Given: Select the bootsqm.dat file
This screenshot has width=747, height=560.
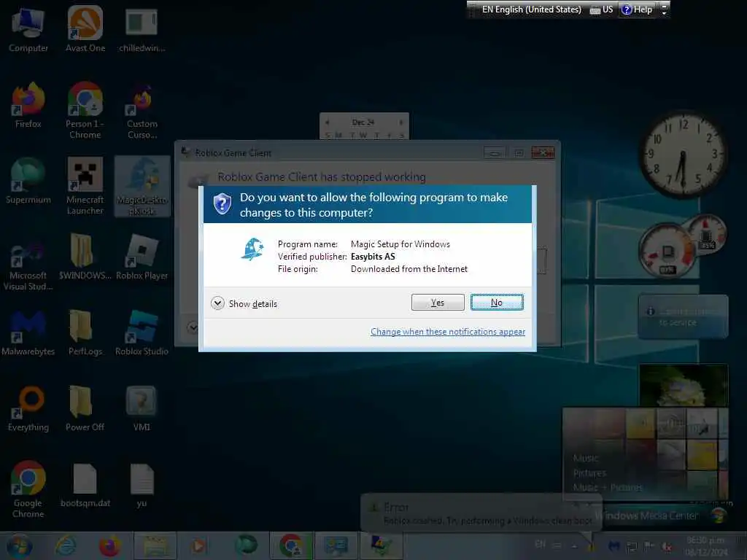Looking at the screenshot, I should pos(85,485).
